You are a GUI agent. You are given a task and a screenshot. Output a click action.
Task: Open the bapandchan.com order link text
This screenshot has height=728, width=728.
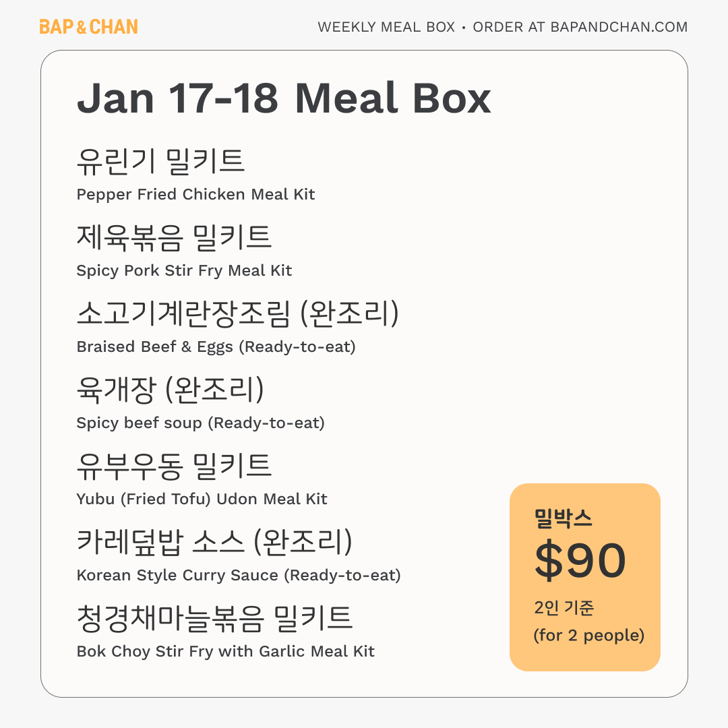(619, 27)
